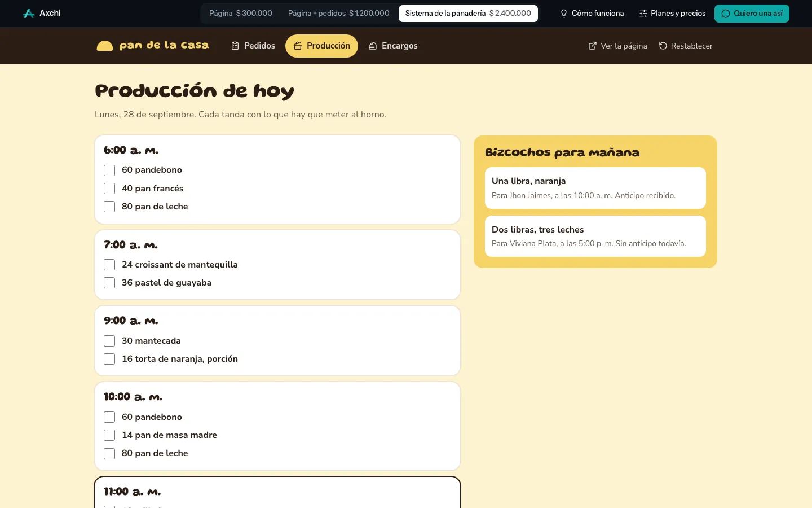Image resolution: width=812 pixels, height=508 pixels.
Task: Click the 9:00 a. m. batch heading
Action: tap(131, 321)
